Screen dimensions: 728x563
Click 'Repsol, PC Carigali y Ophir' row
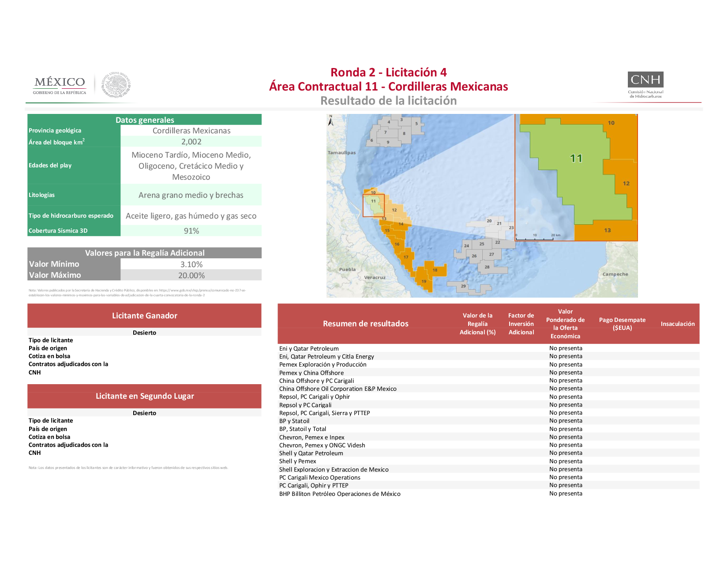pos(488,397)
